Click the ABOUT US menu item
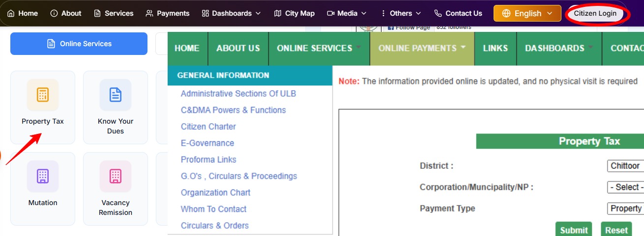The image size is (644, 236). tap(238, 48)
